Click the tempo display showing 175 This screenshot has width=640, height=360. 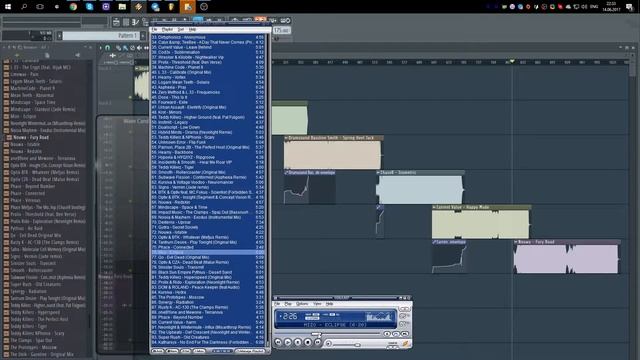click(282, 30)
